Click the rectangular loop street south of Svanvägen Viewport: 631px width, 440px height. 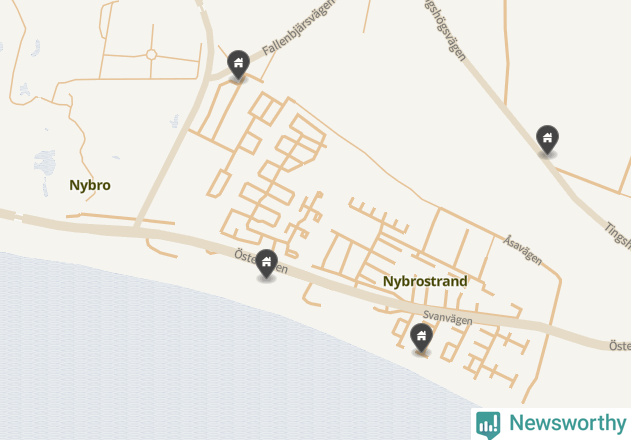[450, 353]
